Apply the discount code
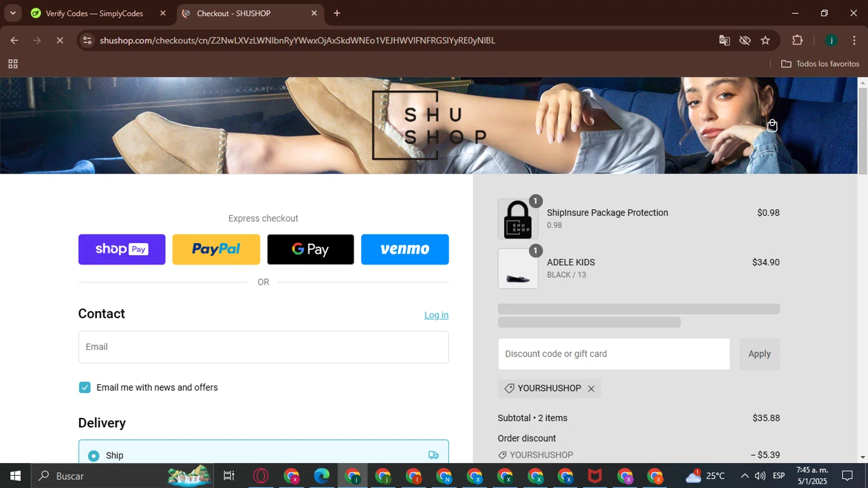 tap(759, 354)
